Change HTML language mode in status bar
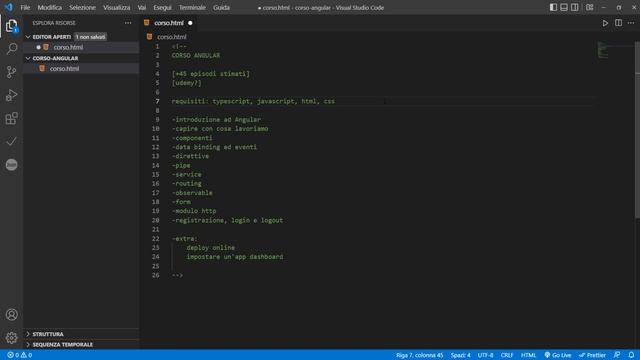The width and height of the screenshot is (640, 360). tap(528, 355)
